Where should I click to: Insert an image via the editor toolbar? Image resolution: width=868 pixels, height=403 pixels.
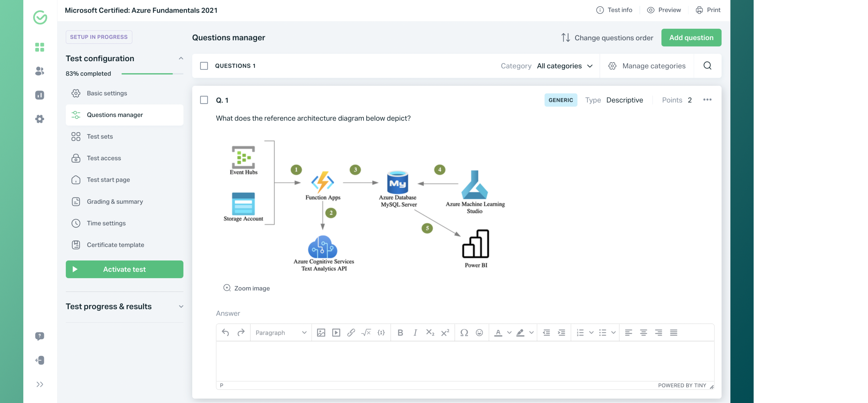pyautogui.click(x=321, y=332)
